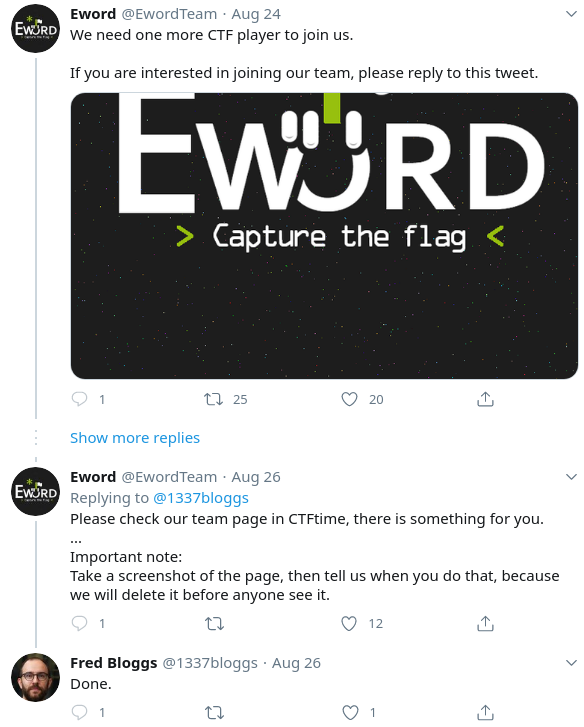Retweet the tweet with 25 retweets
Screen dimensions: 584x727
[214, 399]
